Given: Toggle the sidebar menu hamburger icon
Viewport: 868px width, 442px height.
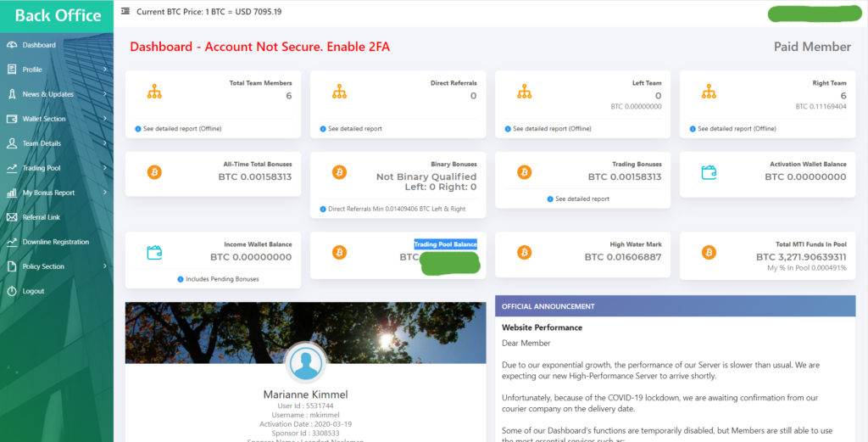Looking at the screenshot, I should tap(125, 11).
